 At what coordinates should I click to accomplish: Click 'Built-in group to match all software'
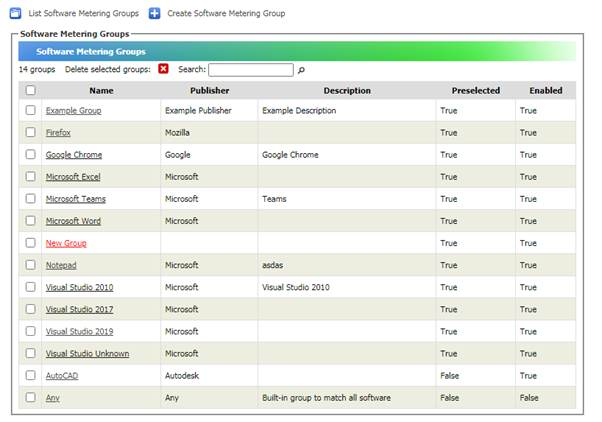(x=326, y=398)
